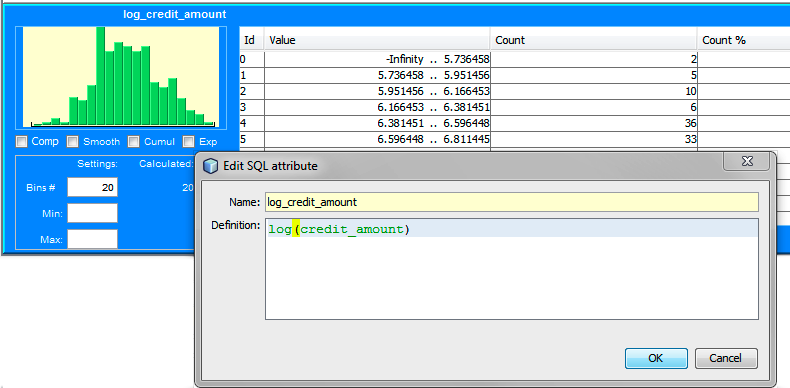The width and height of the screenshot is (790, 388).
Task: Focus the Min input field
Action: tap(93, 213)
